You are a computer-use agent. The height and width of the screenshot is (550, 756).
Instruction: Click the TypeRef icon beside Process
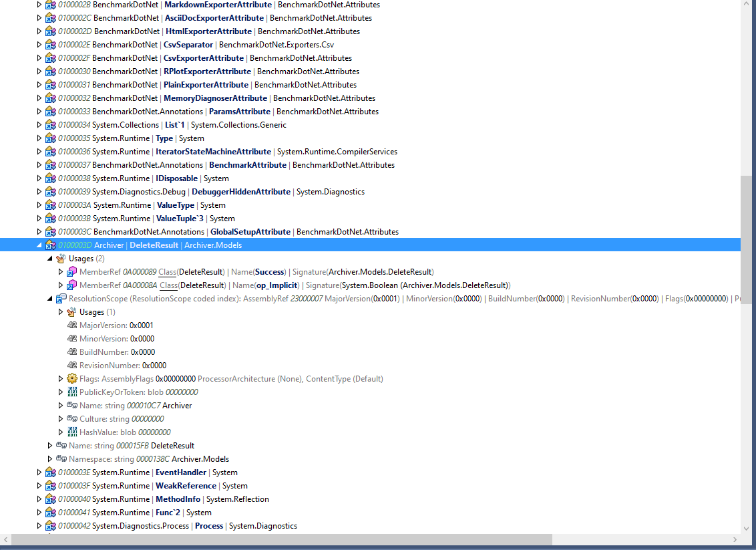click(50, 526)
